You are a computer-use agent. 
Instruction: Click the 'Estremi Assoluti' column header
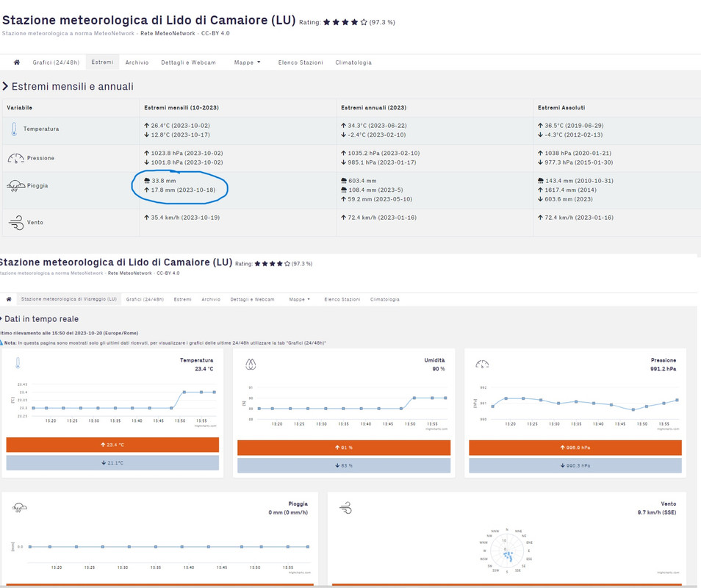click(x=561, y=108)
